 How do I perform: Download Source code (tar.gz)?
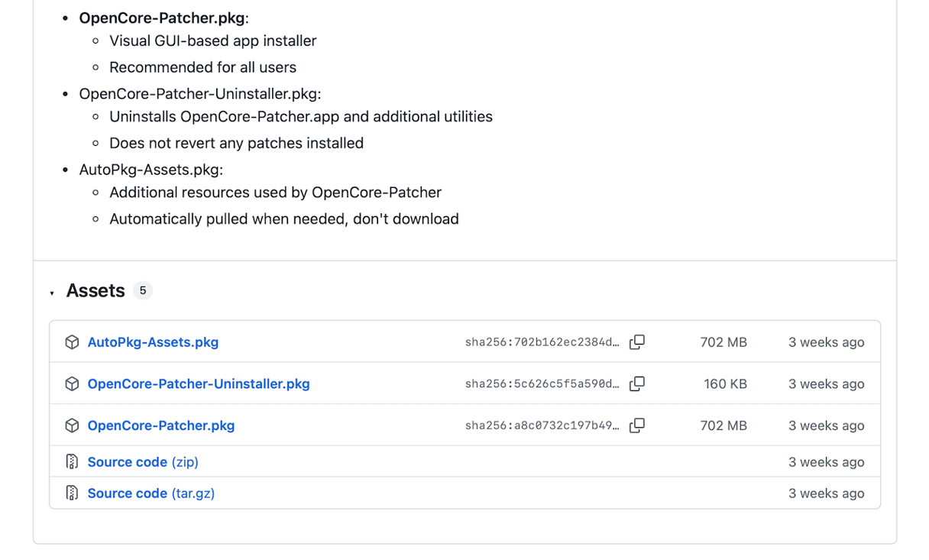[x=151, y=493]
